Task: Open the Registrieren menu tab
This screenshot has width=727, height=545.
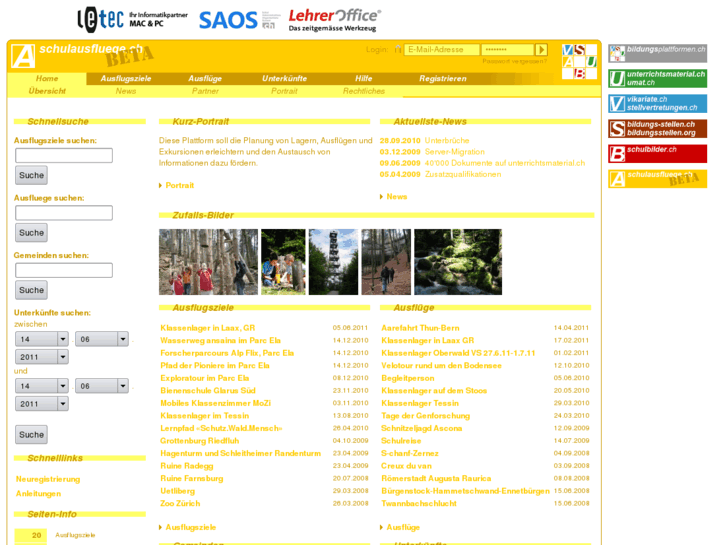Action: (443, 78)
